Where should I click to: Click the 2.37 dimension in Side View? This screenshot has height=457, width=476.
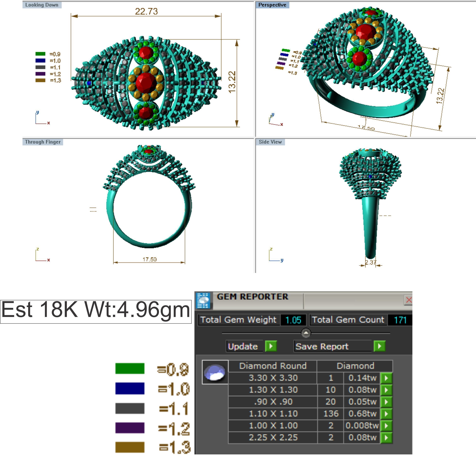coord(371,262)
